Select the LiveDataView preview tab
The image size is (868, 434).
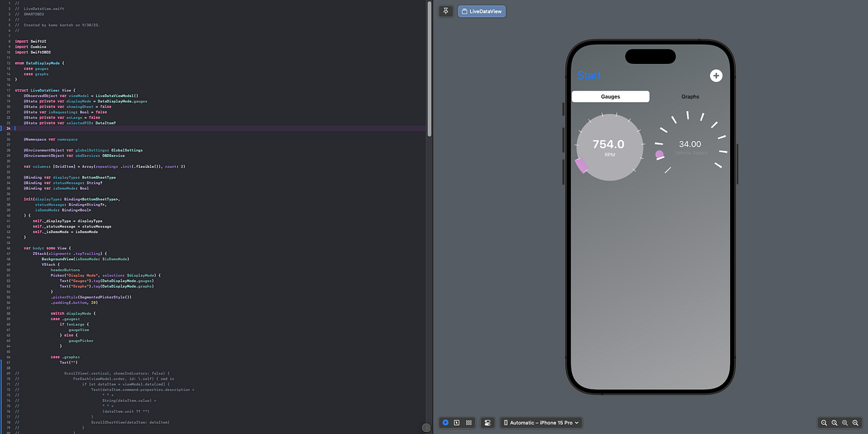pos(481,11)
